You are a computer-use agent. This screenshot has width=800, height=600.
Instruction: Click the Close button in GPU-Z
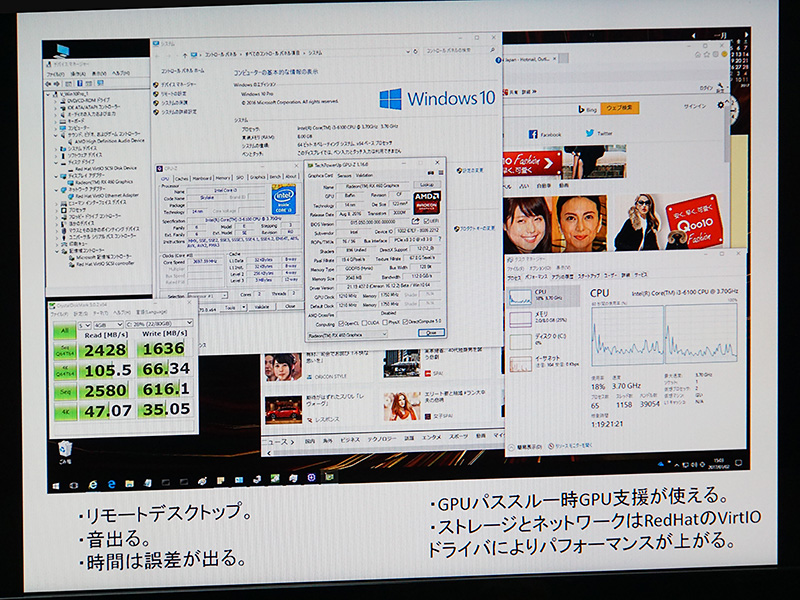tap(431, 333)
